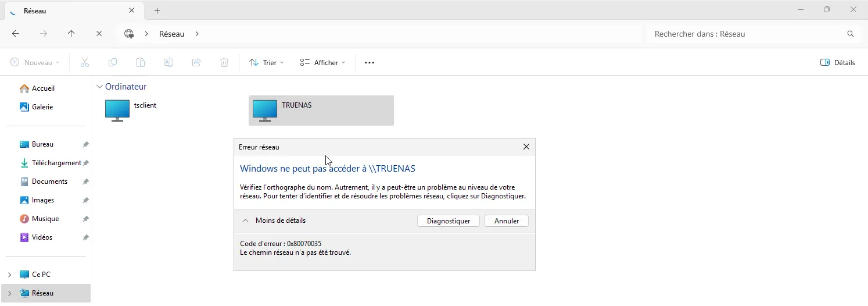Click the Copy icon in toolbar
The image size is (868, 306).
pyautogui.click(x=113, y=63)
